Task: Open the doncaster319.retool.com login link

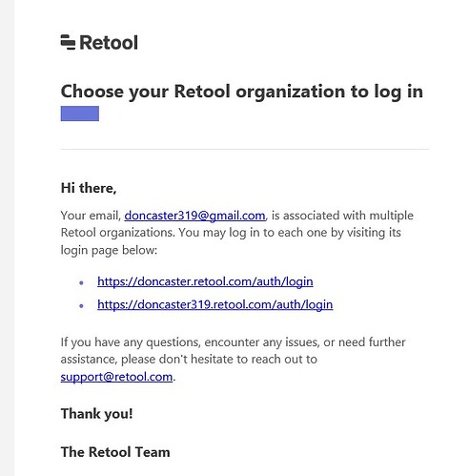Action: click(x=215, y=304)
